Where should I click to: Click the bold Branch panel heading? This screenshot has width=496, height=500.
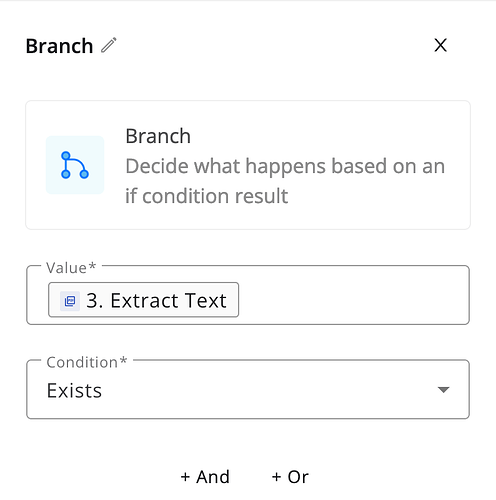point(59,46)
